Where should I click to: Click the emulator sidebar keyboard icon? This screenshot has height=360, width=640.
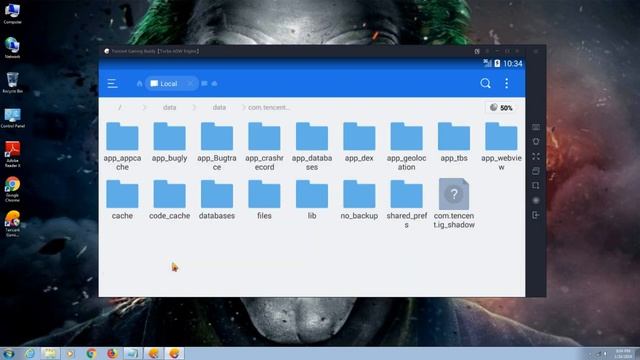point(536,127)
